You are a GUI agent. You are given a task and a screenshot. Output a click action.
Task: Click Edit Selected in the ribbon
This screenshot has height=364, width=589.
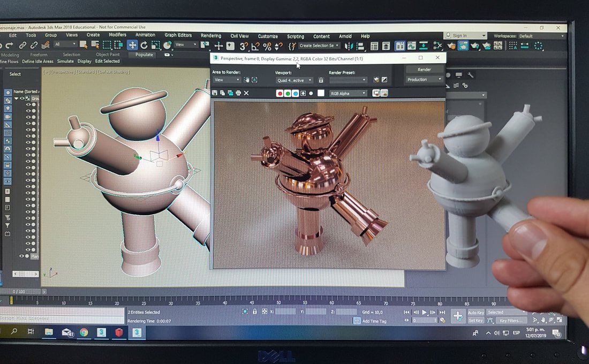[108, 61]
